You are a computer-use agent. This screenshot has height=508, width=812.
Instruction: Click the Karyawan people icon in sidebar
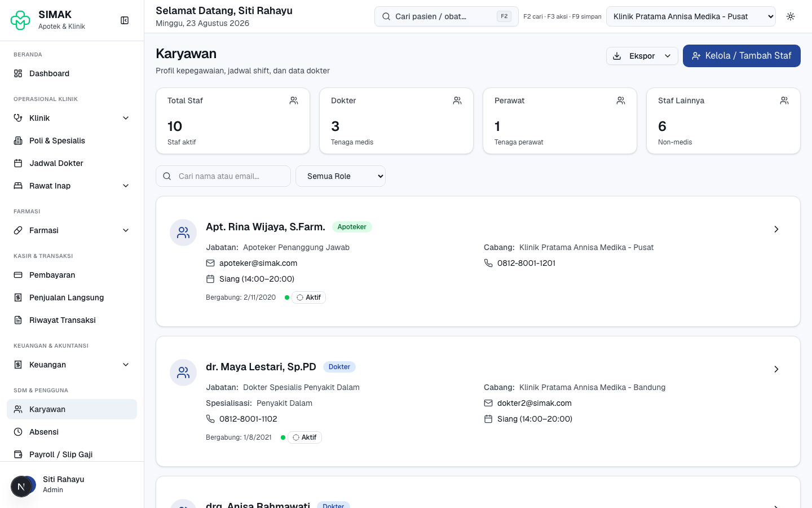pyautogui.click(x=18, y=409)
